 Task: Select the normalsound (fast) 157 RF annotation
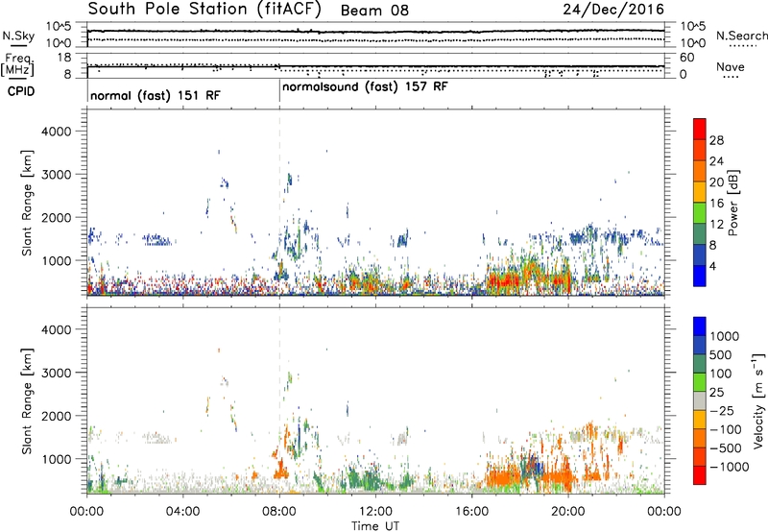click(365, 86)
